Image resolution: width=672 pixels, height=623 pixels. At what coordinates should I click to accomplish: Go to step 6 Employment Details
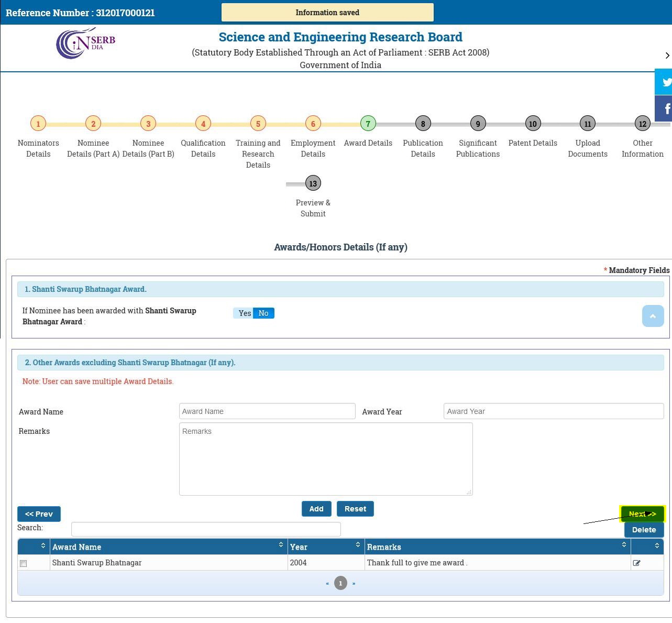tap(313, 124)
